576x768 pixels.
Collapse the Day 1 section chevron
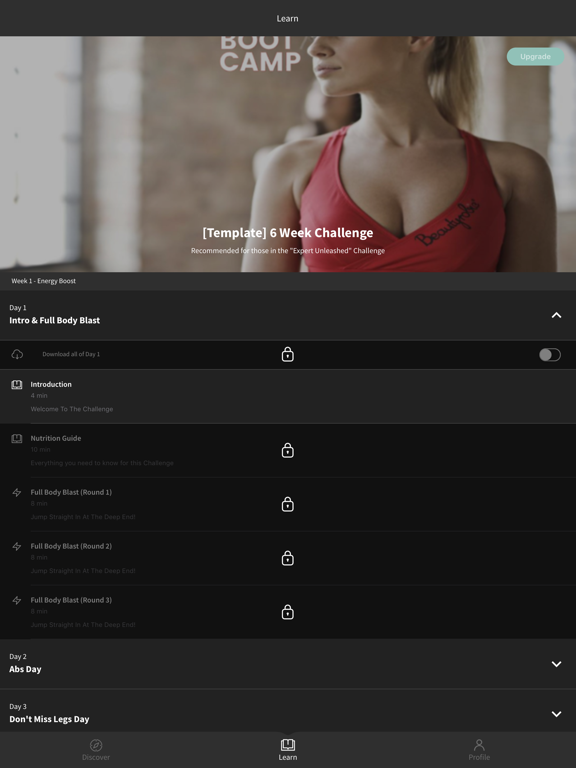pos(556,315)
